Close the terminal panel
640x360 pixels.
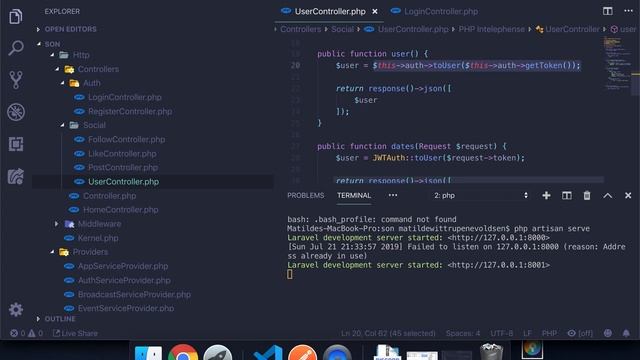pyautogui.click(x=628, y=196)
